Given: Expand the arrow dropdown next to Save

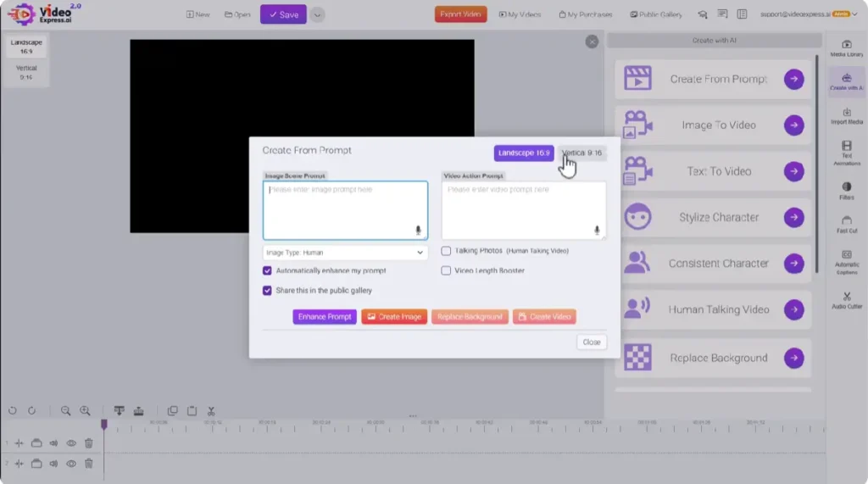Looking at the screenshot, I should coord(317,14).
